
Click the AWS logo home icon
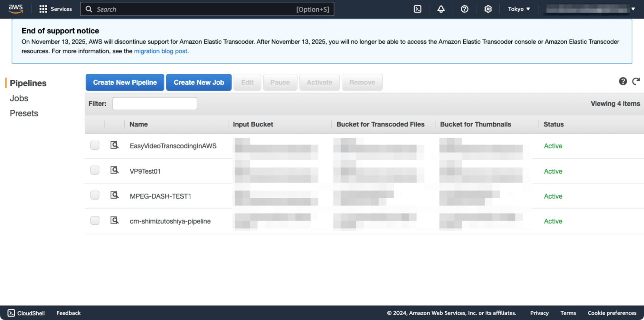(x=15, y=9)
